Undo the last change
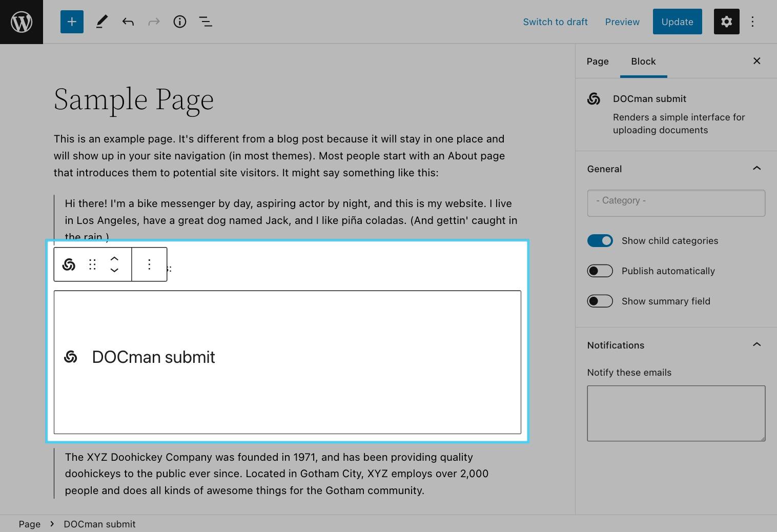 (128, 22)
